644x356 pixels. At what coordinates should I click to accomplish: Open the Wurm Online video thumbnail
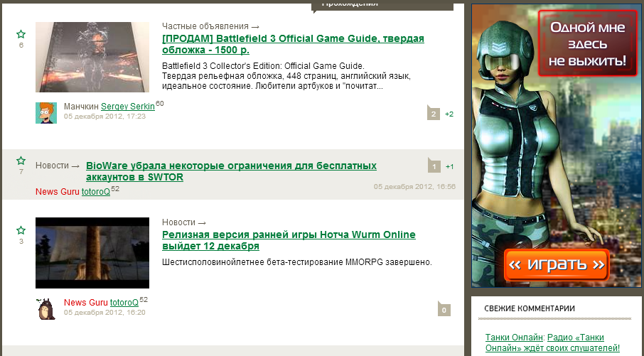92,253
